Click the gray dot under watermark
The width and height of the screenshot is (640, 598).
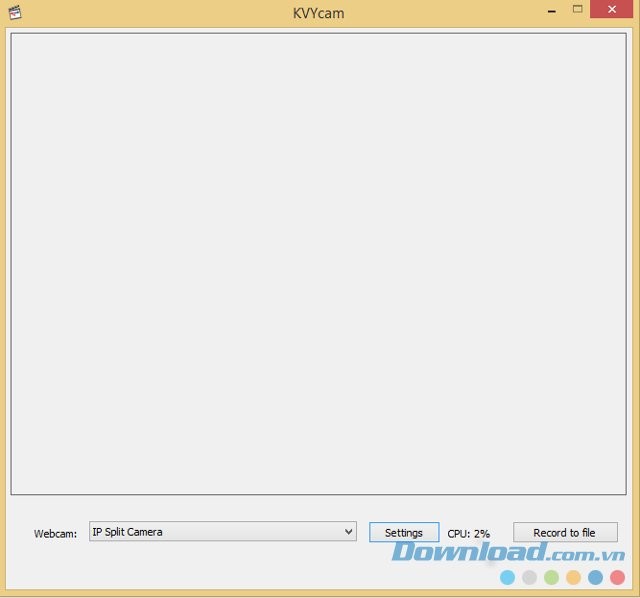[x=529, y=577]
